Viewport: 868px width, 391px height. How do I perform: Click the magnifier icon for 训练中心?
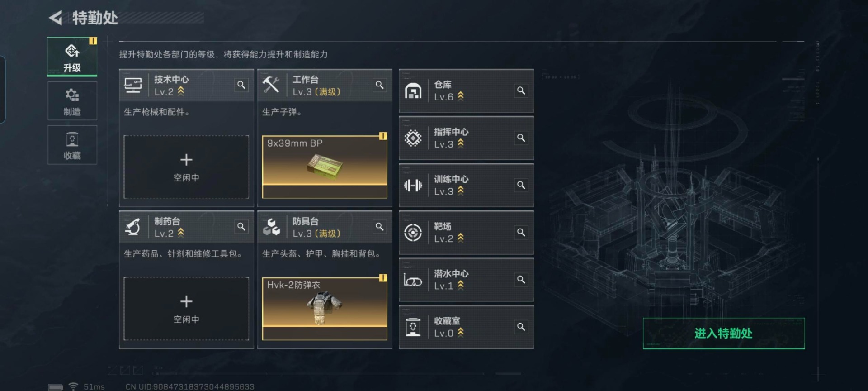(x=521, y=185)
